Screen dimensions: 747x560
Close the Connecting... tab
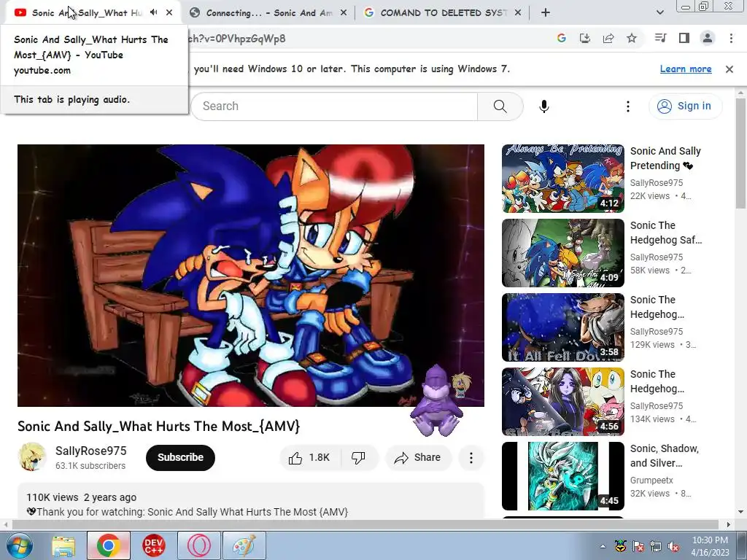(343, 13)
